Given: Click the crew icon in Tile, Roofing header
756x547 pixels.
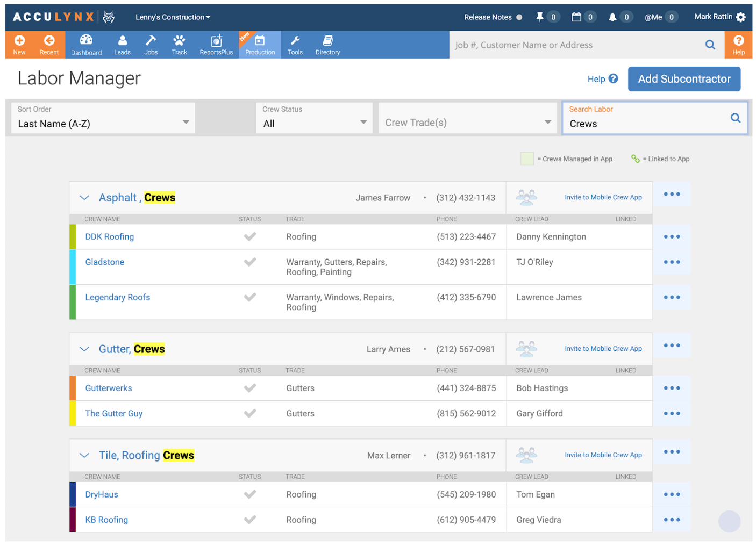Looking at the screenshot, I should click(526, 456).
